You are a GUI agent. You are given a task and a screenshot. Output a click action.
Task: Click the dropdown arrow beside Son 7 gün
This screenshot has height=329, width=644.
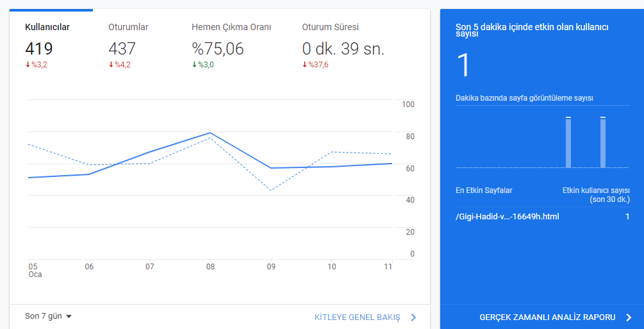pyautogui.click(x=69, y=317)
